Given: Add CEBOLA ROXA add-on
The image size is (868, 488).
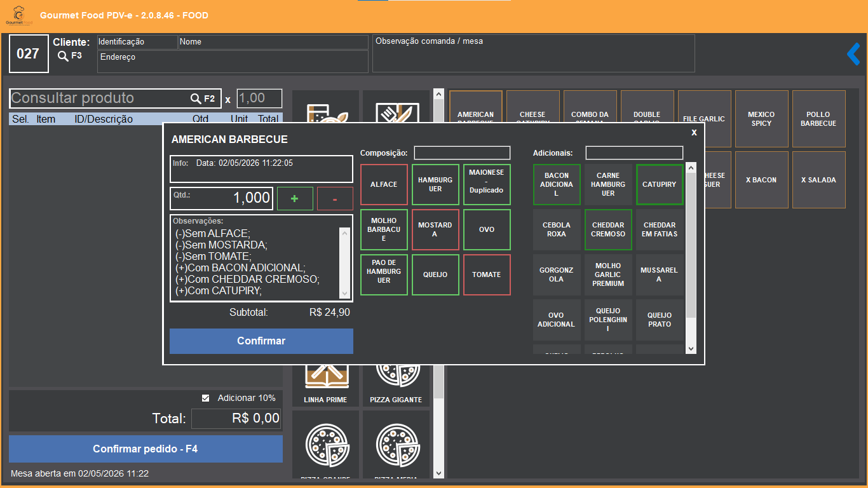Looking at the screenshot, I should pos(557,229).
